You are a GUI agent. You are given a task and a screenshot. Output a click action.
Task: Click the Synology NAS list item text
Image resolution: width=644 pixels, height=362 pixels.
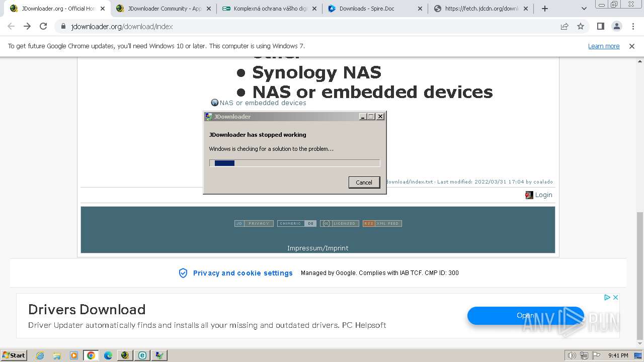click(x=316, y=72)
